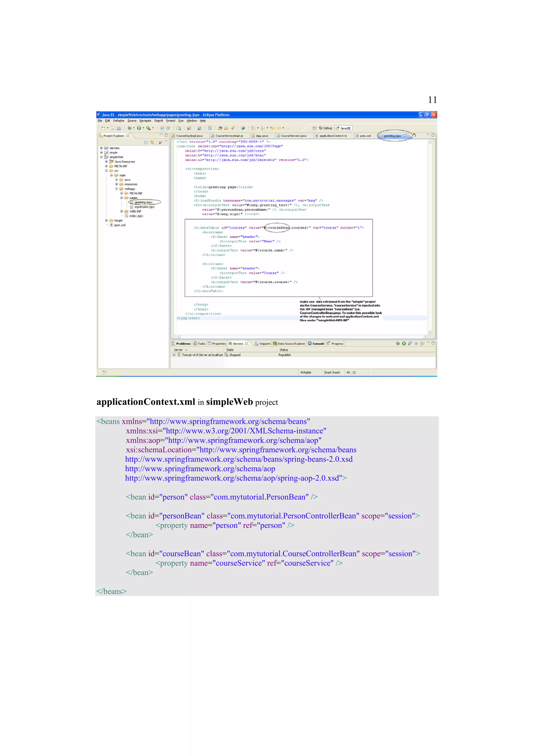Click Collapse All in Project Explorer
This screenshot has height=756, width=534.
click(146, 142)
